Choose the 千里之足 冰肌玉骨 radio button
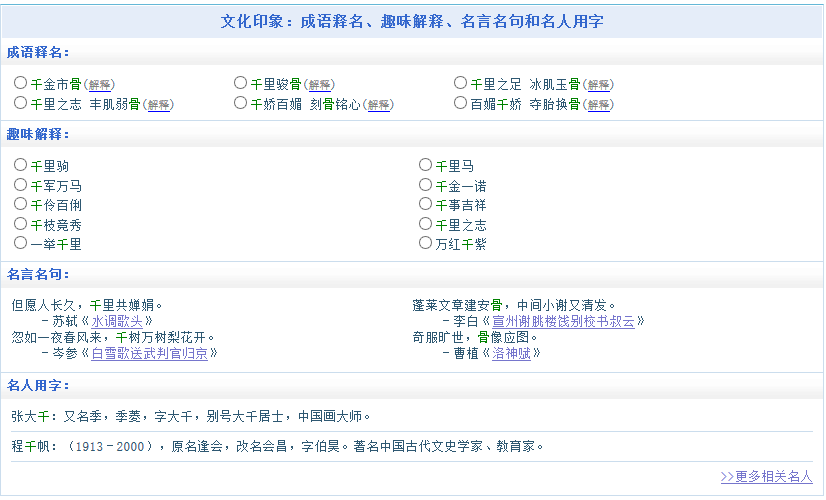This screenshot has width=826, height=500. (x=460, y=83)
